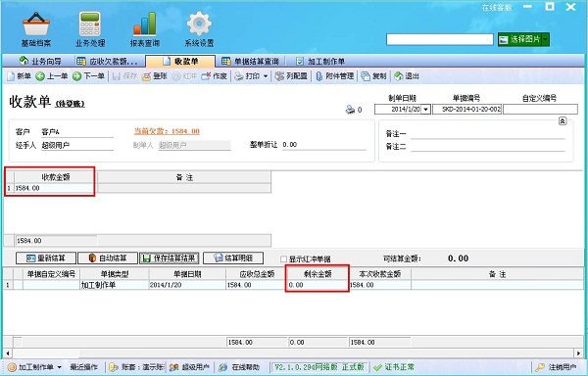Switch to the 加工制作单 tab
The image size is (588, 376).
[x=320, y=61]
